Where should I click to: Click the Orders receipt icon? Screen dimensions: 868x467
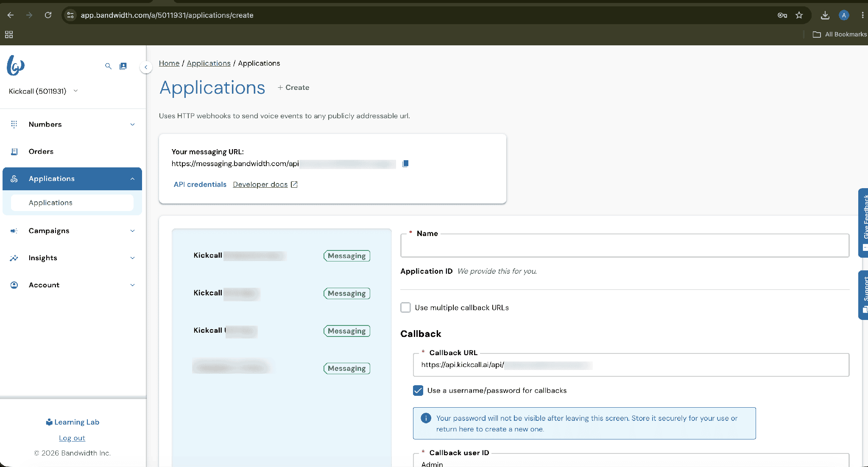[x=14, y=151]
